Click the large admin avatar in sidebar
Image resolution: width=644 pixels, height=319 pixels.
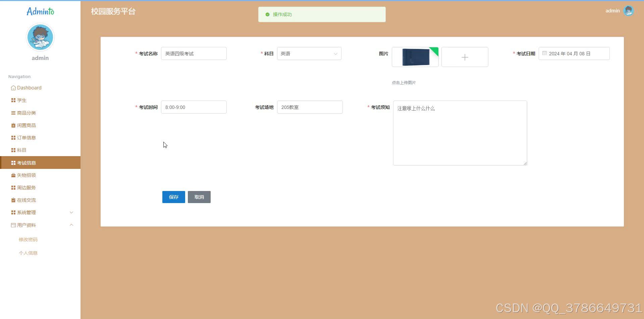40,37
